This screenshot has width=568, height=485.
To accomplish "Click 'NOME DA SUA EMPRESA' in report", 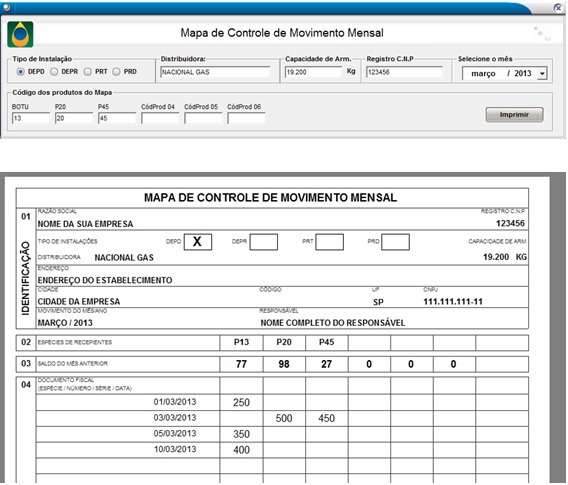I will pyautogui.click(x=85, y=224).
